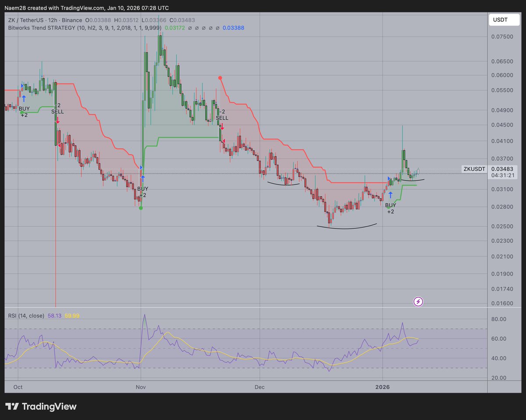Click the 0.03700 price axis label
The height and width of the screenshot is (420, 526).
503,159
